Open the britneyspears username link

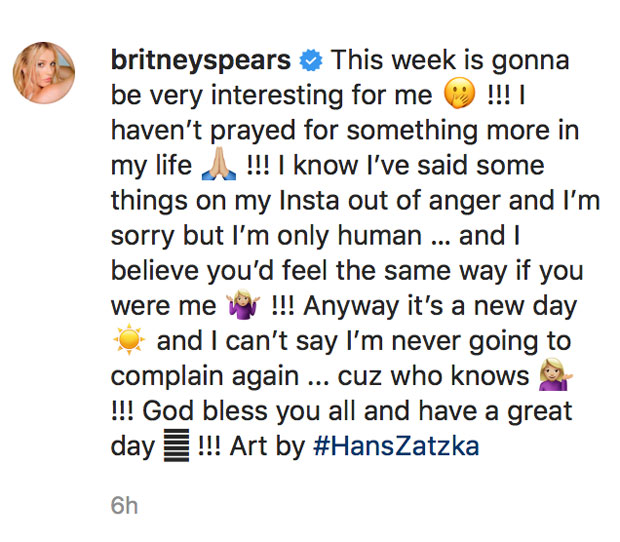point(201,61)
